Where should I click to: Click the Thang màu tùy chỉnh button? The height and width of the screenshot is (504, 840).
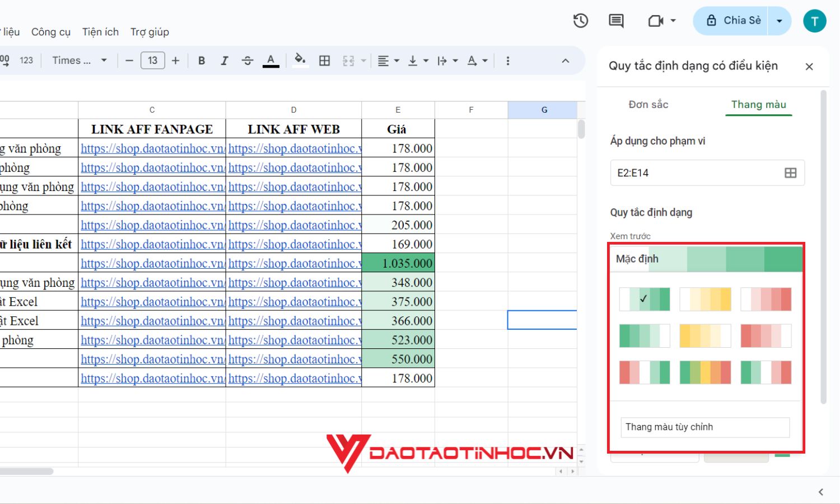704,427
